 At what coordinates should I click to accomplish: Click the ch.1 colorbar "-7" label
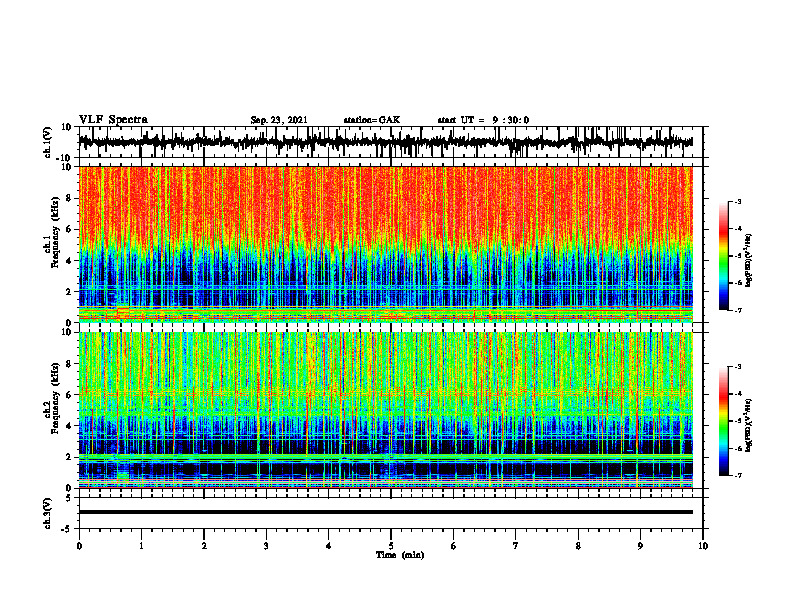tap(738, 310)
